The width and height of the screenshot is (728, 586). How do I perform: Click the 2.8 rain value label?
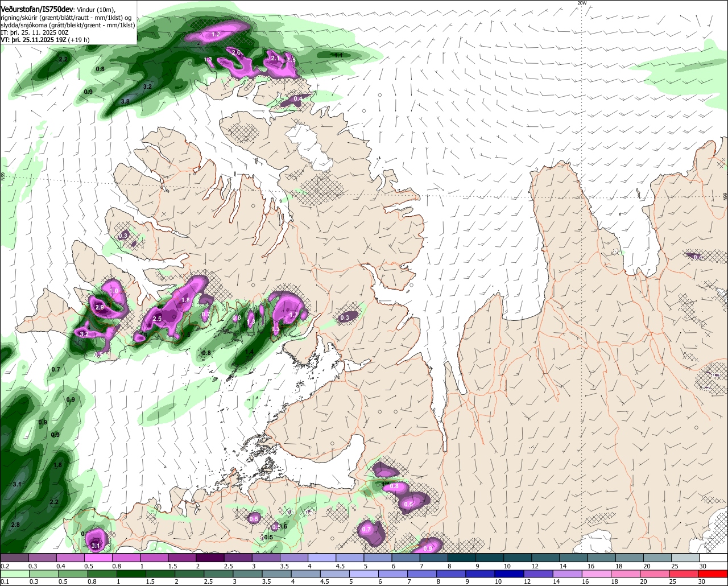click(x=15, y=525)
